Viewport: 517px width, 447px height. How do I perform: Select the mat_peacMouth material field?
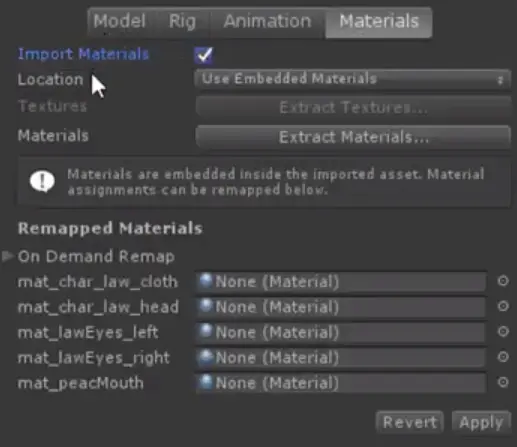(x=341, y=383)
